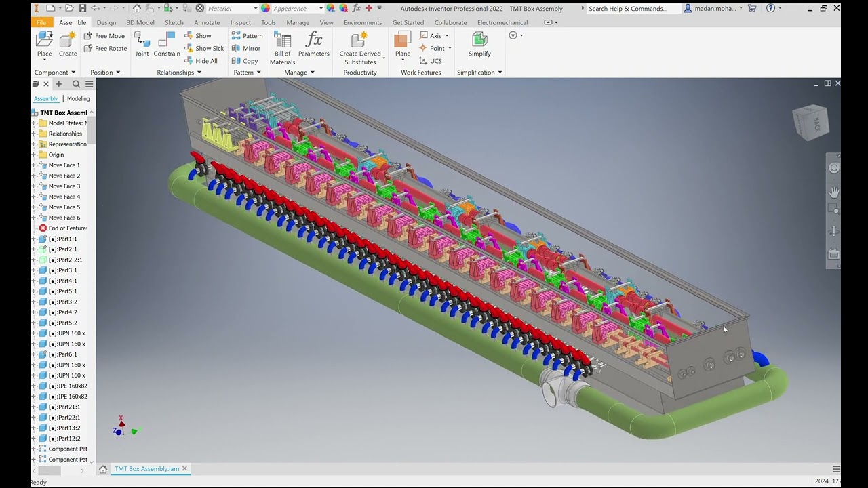Click the appearance color wheel icon

click(265, 9)
